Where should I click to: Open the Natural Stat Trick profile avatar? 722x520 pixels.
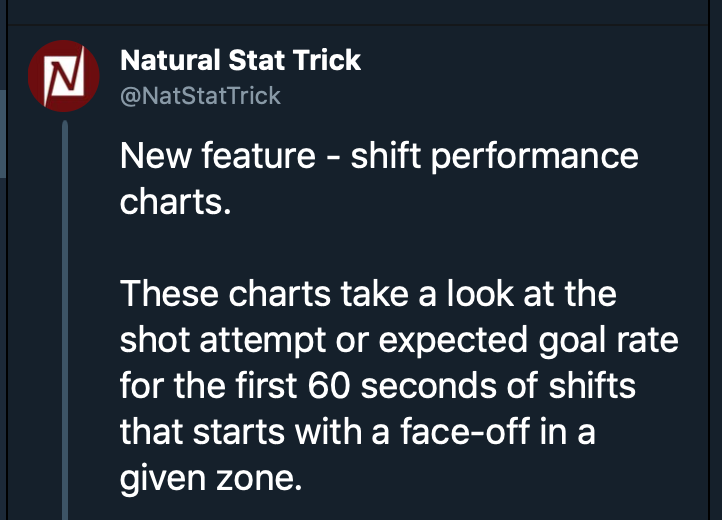tap(64, 76)
